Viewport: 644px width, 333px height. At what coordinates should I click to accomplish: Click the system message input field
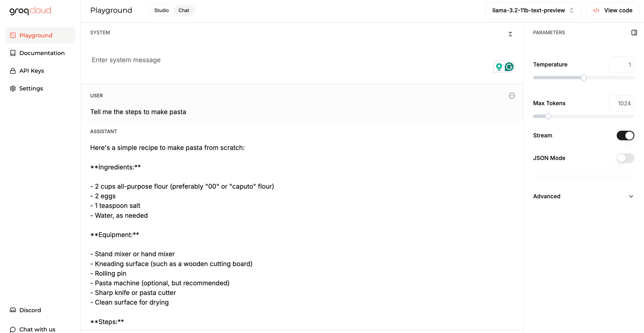point(288,60)
